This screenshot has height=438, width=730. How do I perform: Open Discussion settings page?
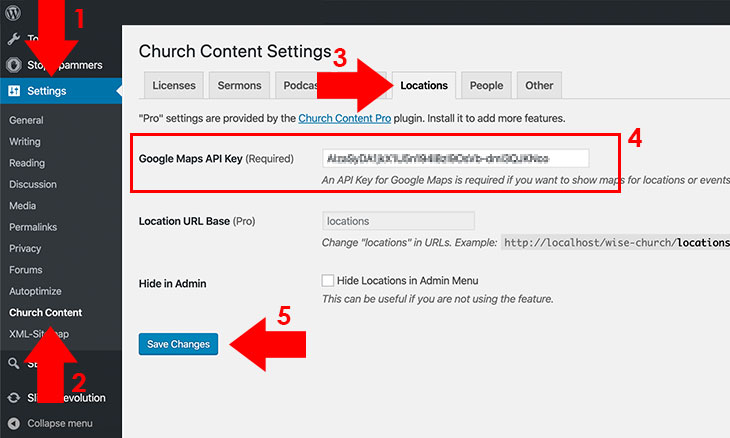click(33, 184)
